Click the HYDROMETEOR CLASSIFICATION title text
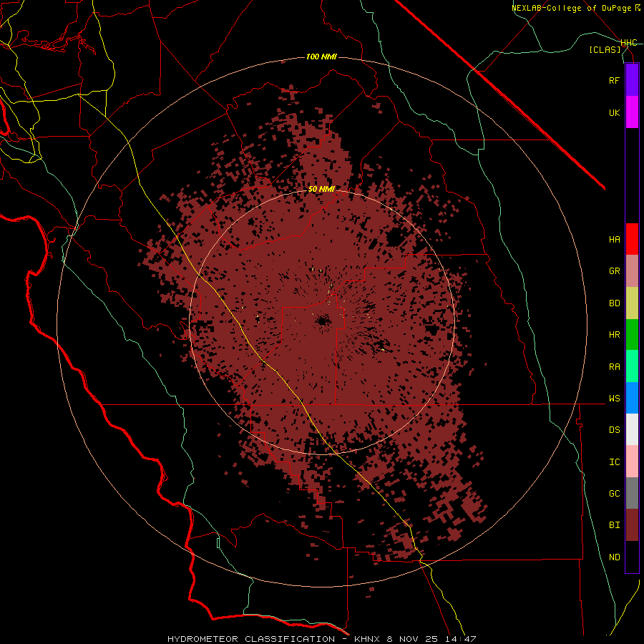644x644 pixels. coord(251,639)
